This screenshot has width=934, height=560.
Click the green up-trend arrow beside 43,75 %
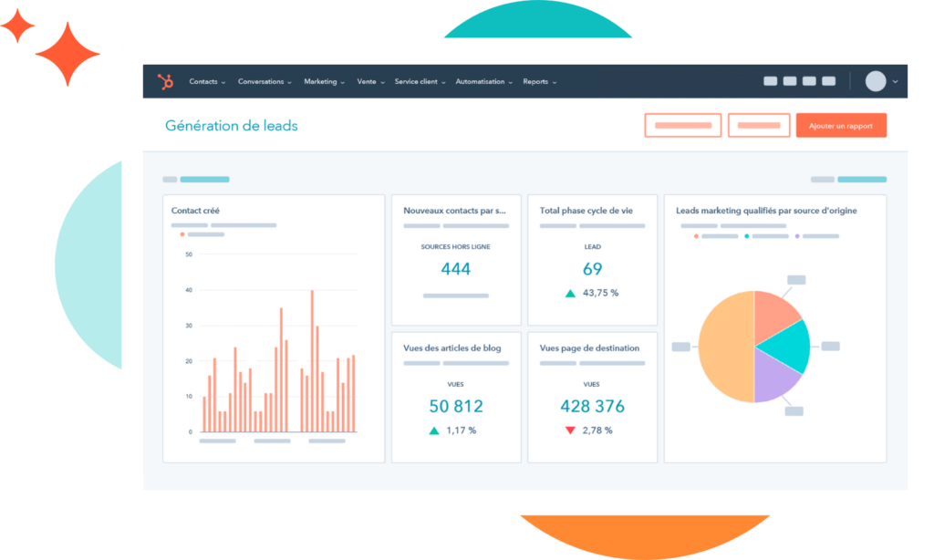pyautogui.click(x=570, y=293)
